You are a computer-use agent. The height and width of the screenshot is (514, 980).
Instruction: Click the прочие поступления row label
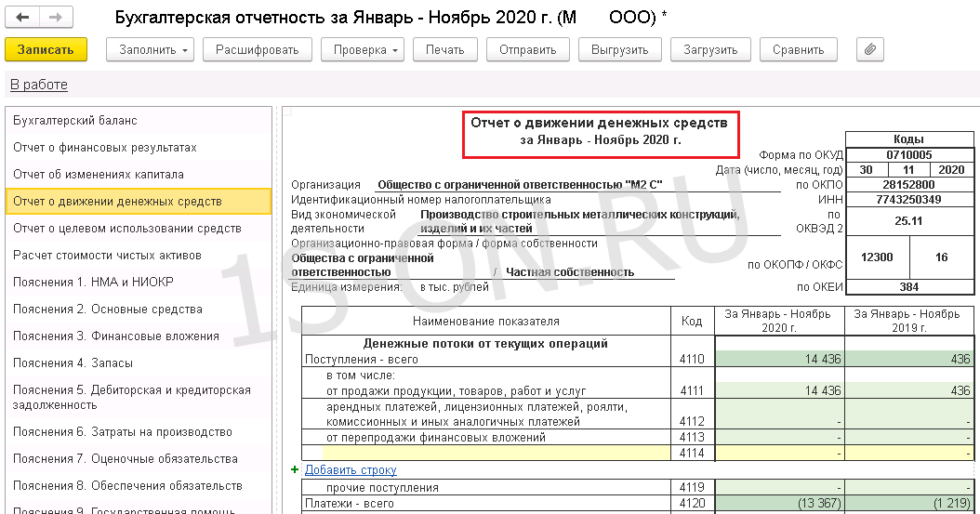(382, 487)
